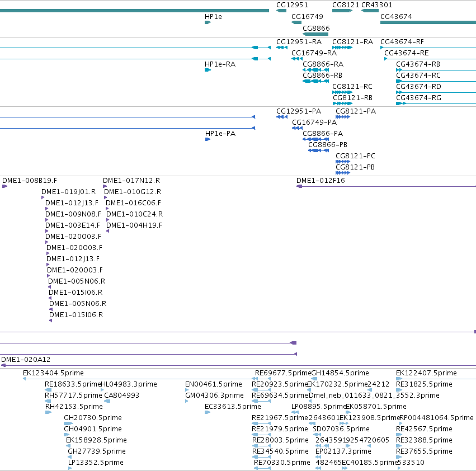Select the RE20923.5prime EST label
This screenshot has width=476, height=471.
coord(280,384)
